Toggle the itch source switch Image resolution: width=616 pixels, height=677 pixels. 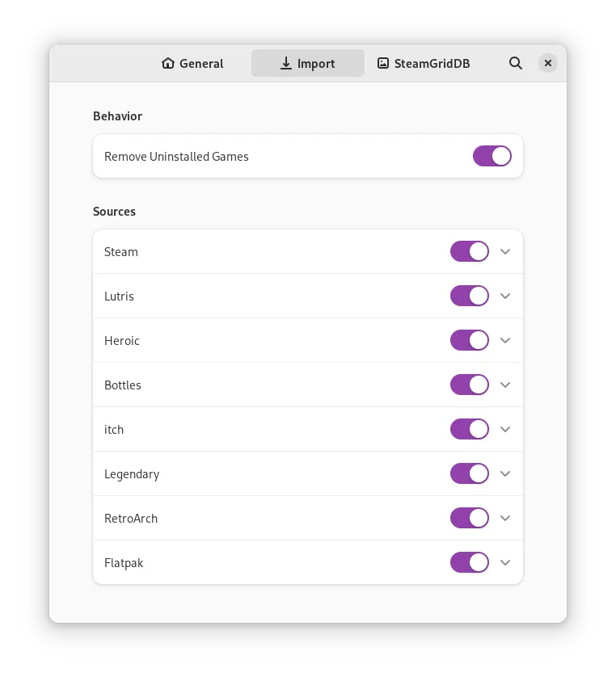470,429
